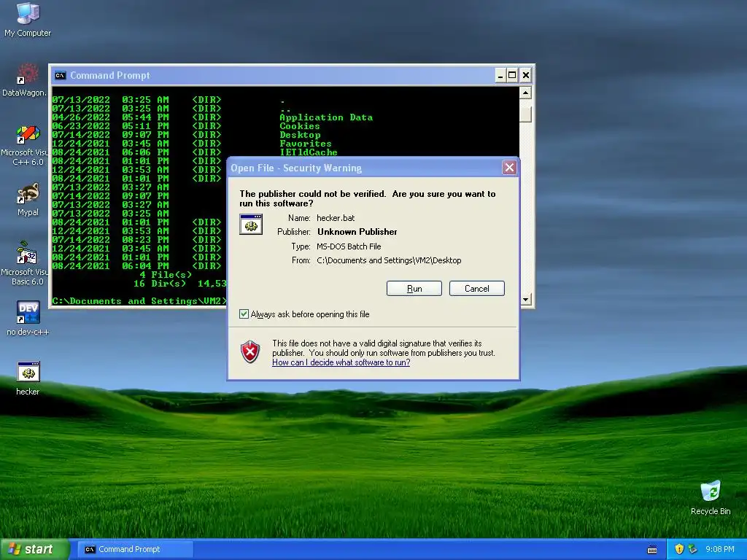
Task: Click the 9:08 PM system clock
Action: pos(719,549)
